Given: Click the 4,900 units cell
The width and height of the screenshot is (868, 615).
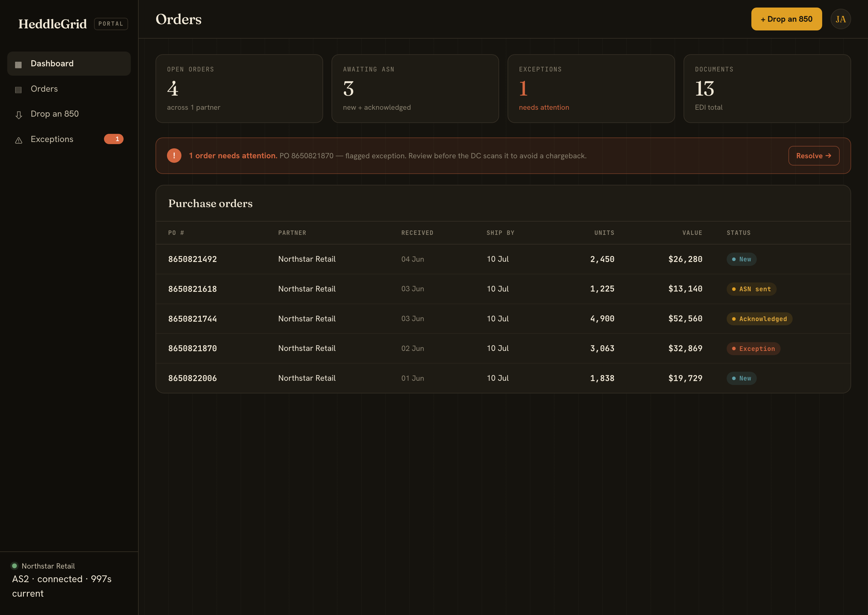Looking at the screenshot, I should point(602,319).
